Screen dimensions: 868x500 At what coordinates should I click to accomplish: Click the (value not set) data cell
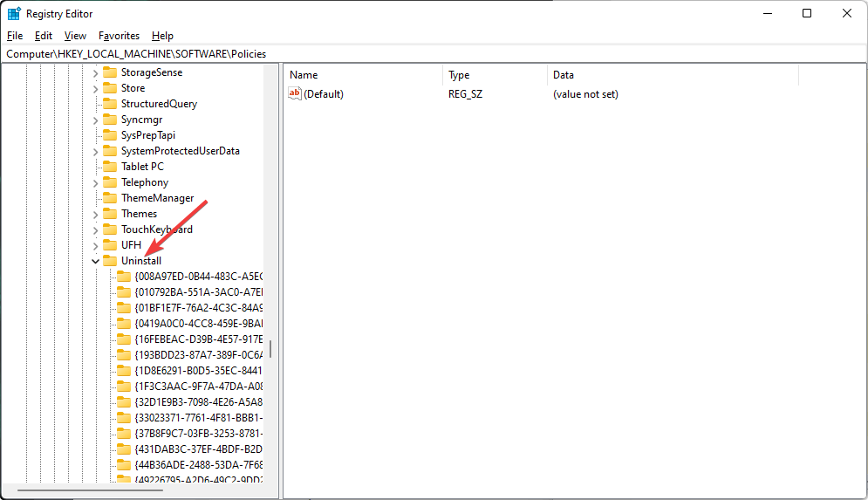[585, 94]
